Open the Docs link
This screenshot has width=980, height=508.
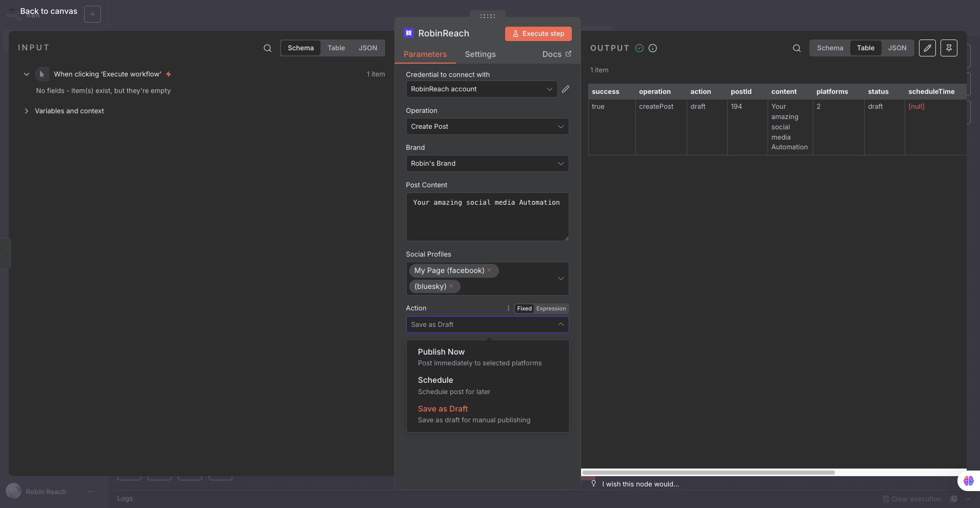pos(557,54)
